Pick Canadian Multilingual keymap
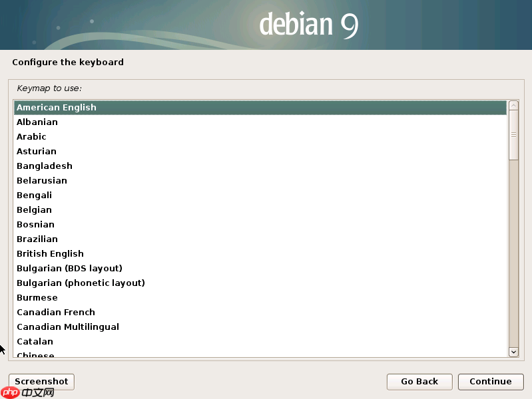The height and width of the screenshot is (399, 532). (260, 327)
